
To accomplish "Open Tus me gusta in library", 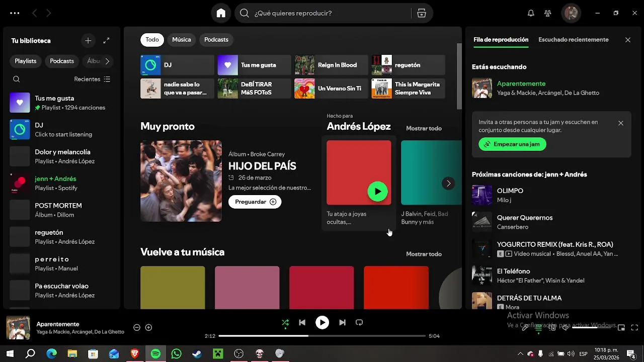I will (61, 103).
